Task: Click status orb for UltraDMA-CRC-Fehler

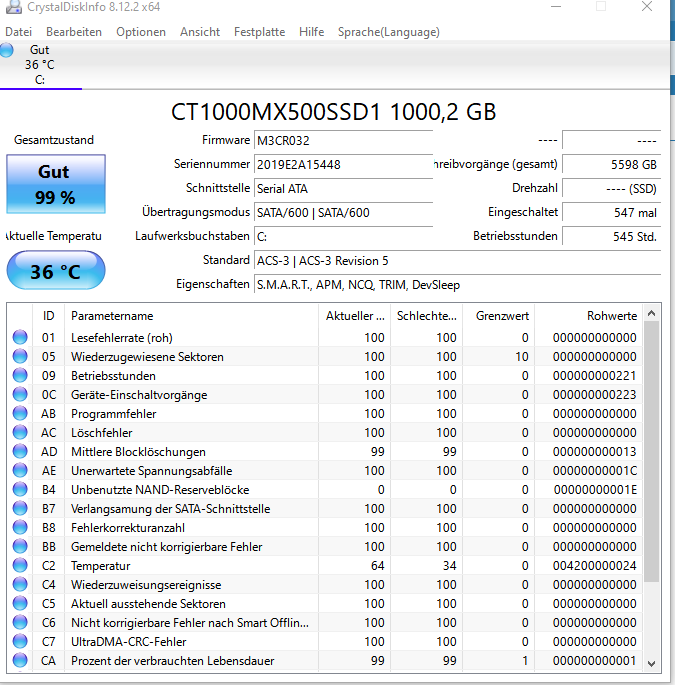Action: tap(20, 641)
